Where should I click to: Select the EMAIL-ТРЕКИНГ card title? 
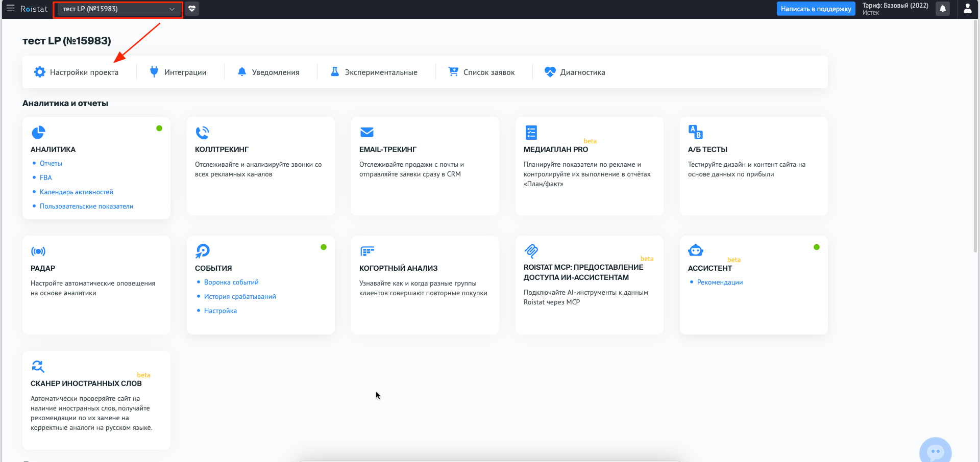tap(388, 149)
